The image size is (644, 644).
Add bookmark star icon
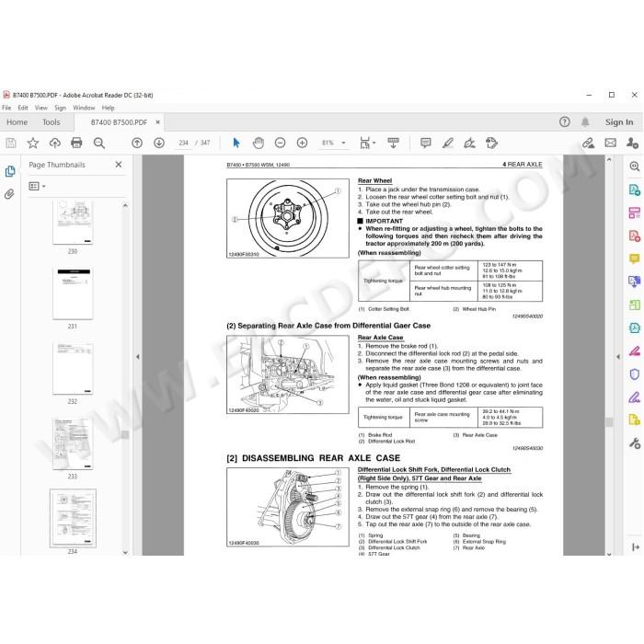tap(33, 143)
